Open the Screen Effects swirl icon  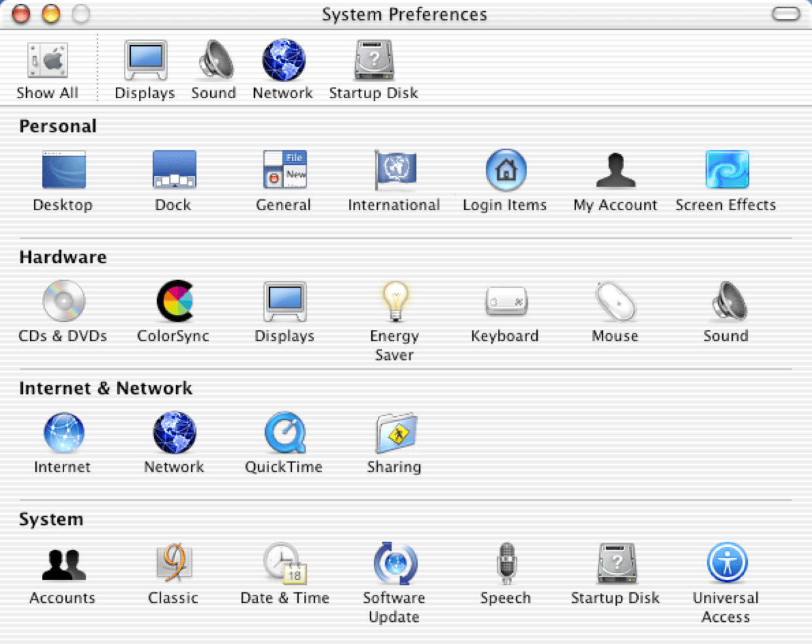(727, 170)
